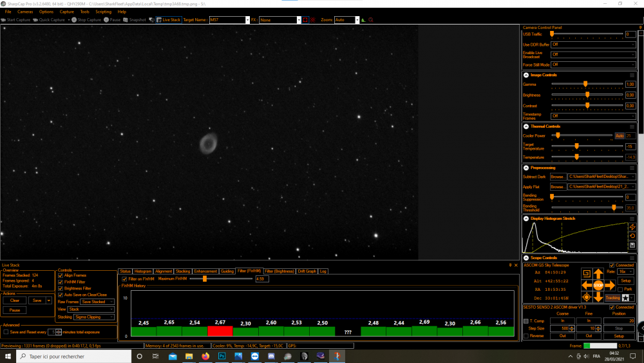Collapse the Preprocessing section
Viewport: 644px width, 363px height.
point(526,168)
